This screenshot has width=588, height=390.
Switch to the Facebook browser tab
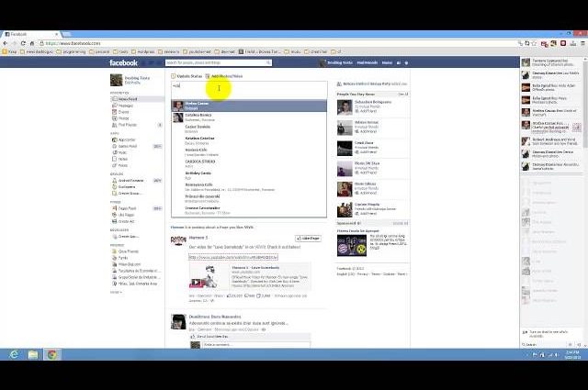point(30,34)
